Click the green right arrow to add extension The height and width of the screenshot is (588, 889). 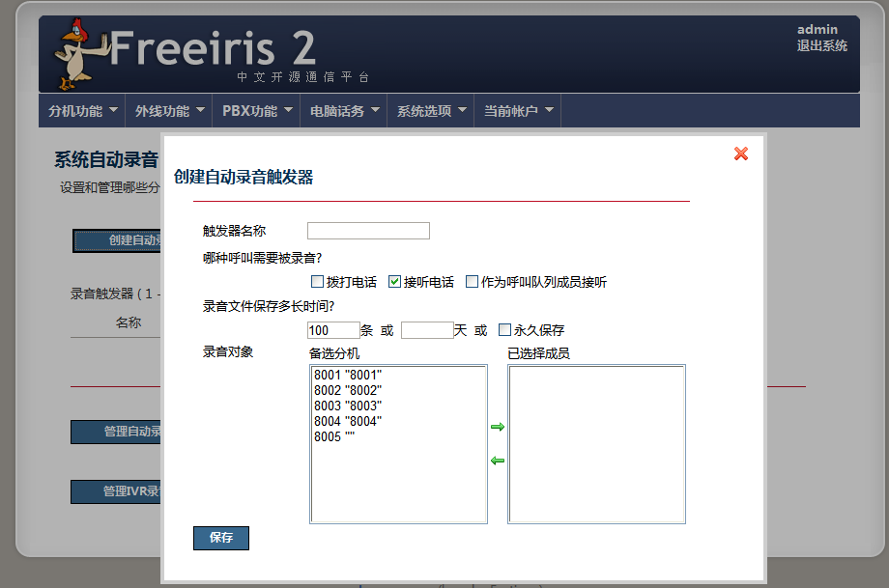pos(498,427)
